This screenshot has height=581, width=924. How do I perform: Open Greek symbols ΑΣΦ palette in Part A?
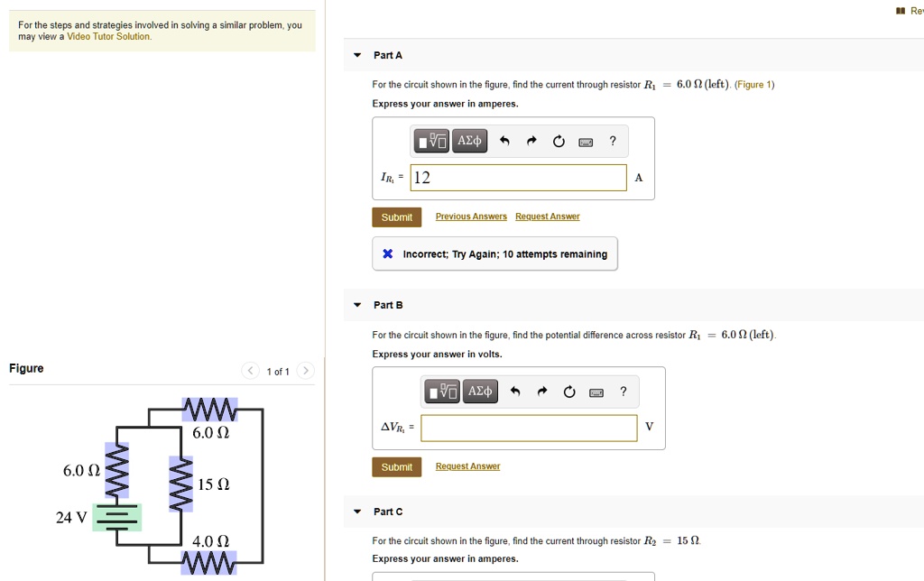click(469, 141)
